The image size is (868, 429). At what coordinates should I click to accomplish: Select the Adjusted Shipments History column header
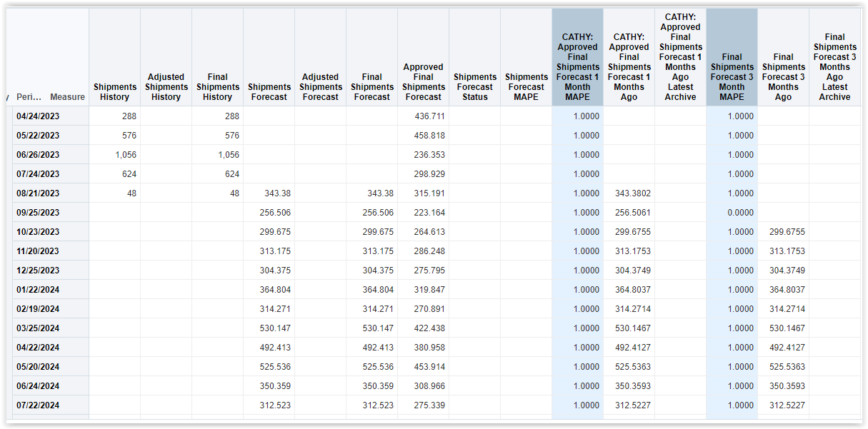click(166, 86)
